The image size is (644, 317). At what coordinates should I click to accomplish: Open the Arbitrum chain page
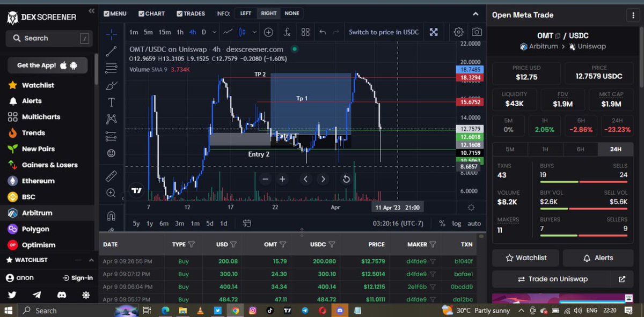coord(37,213)
